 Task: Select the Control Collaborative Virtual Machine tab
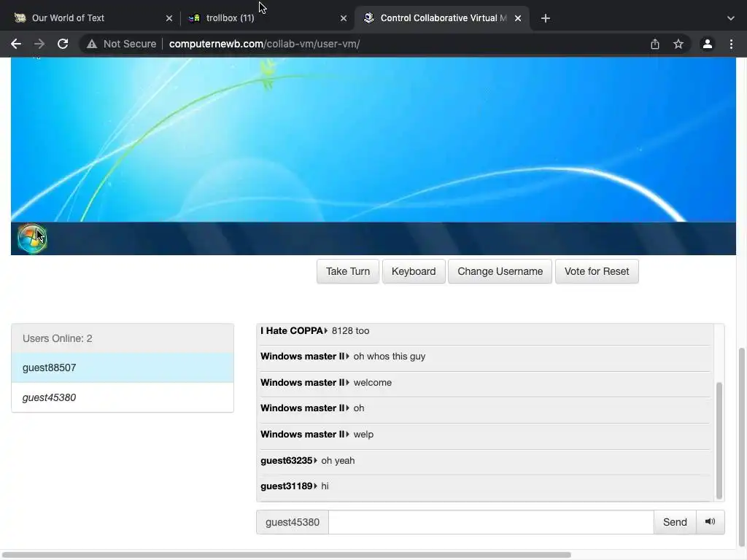click(442, 18)
